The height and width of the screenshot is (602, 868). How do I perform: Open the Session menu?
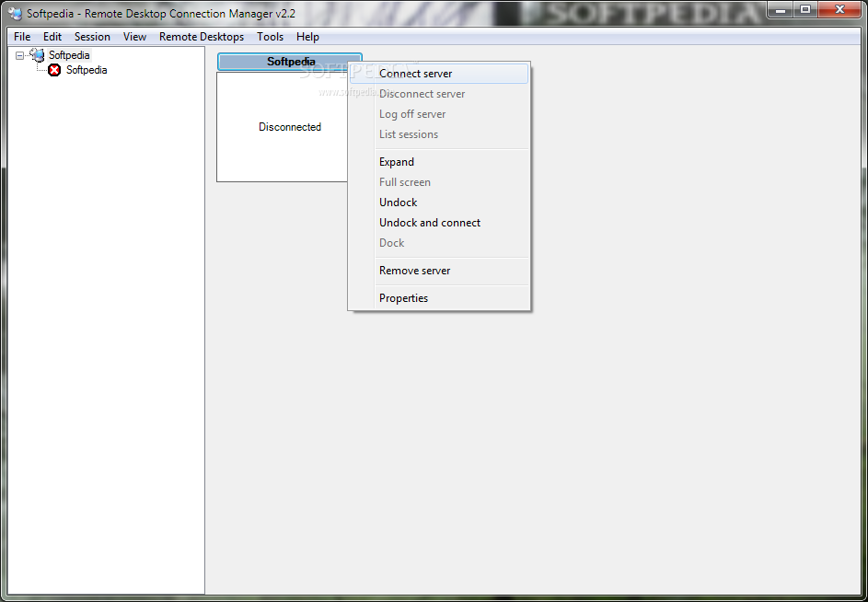tap(92, 37)
